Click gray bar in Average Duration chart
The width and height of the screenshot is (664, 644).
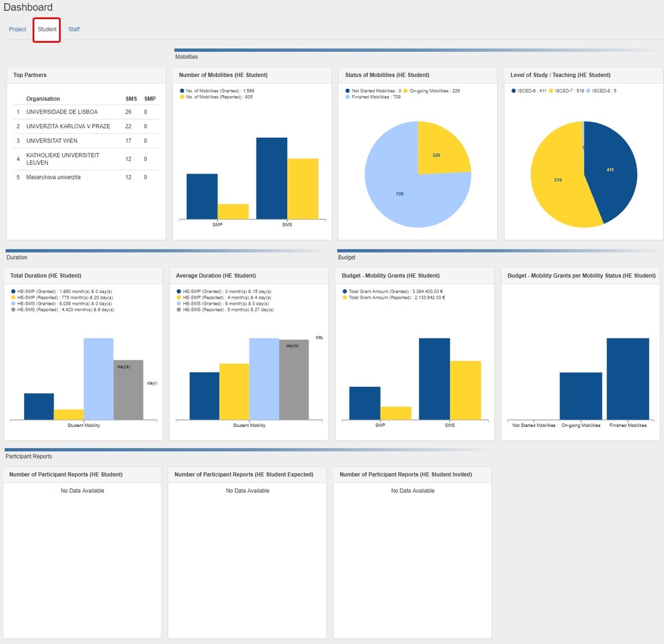tap(294, 380)
